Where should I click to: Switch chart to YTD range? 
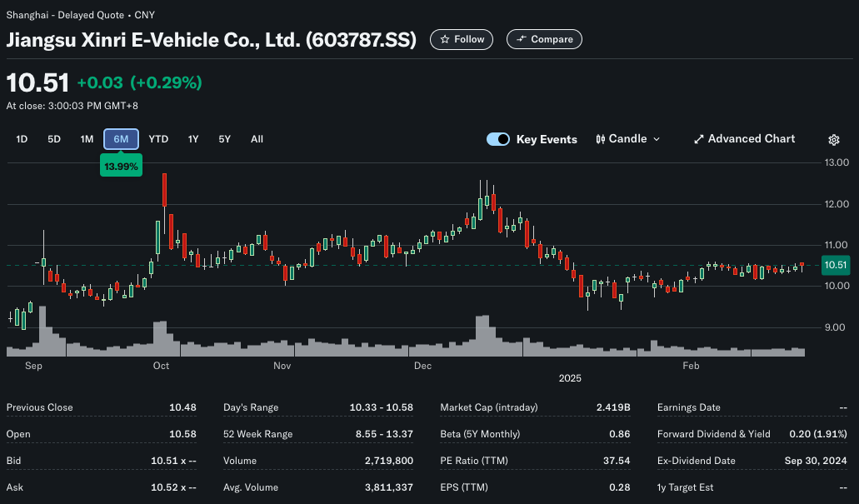coord(158,139)
